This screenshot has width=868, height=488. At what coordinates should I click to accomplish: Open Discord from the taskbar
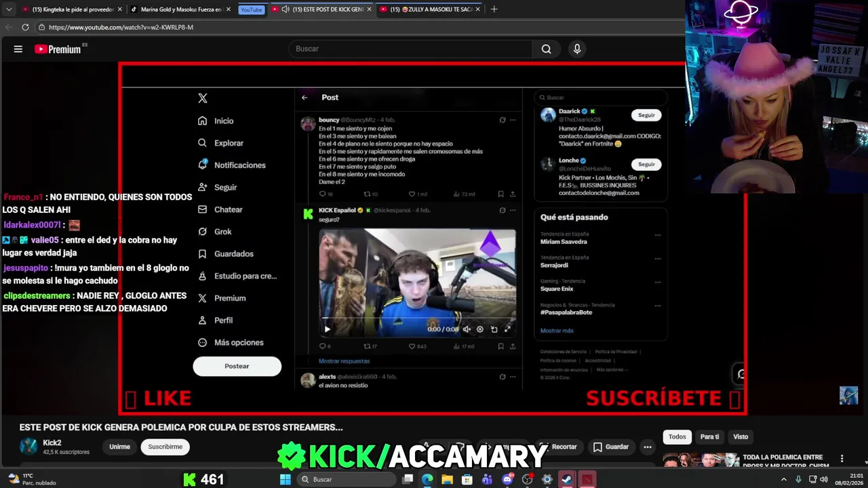[x=507, y=479]
